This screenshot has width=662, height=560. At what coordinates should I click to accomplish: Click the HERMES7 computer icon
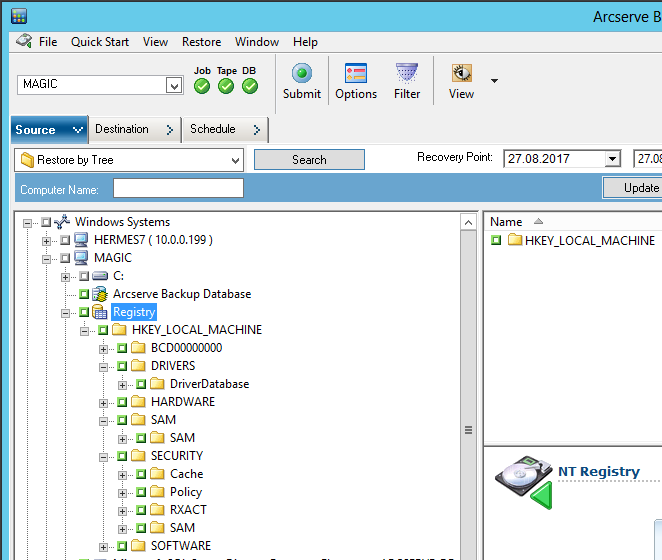[x=81, y=240]
